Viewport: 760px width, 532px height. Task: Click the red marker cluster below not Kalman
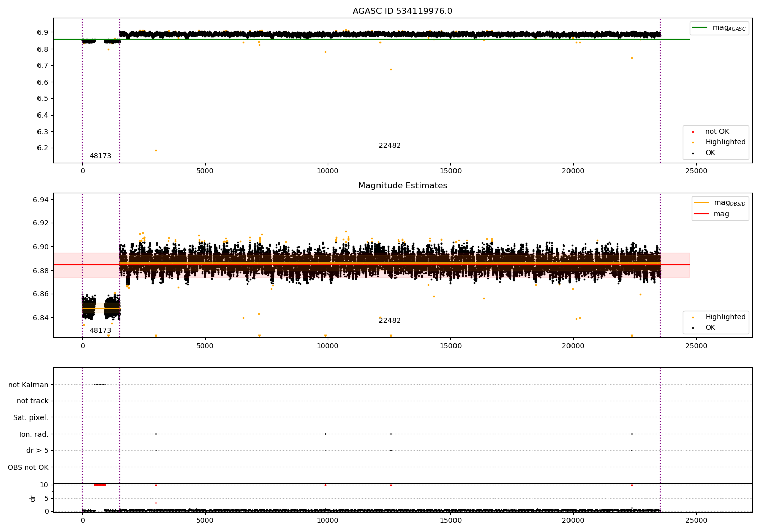click(100, 485)
